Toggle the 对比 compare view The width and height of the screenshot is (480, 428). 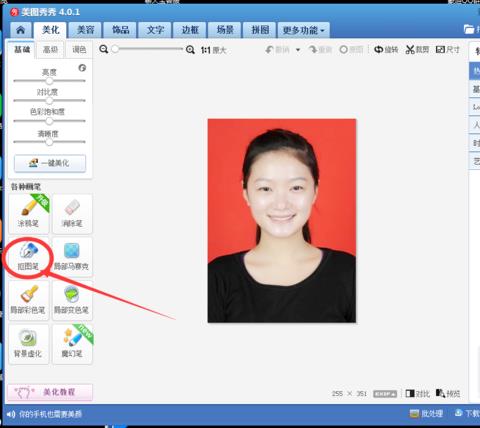[x=417, y=394]
